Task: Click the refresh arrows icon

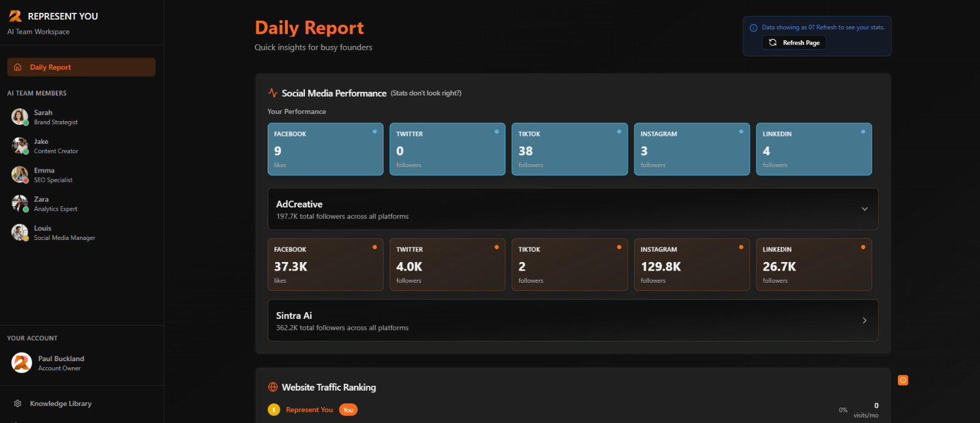Action: coord(773,43)
